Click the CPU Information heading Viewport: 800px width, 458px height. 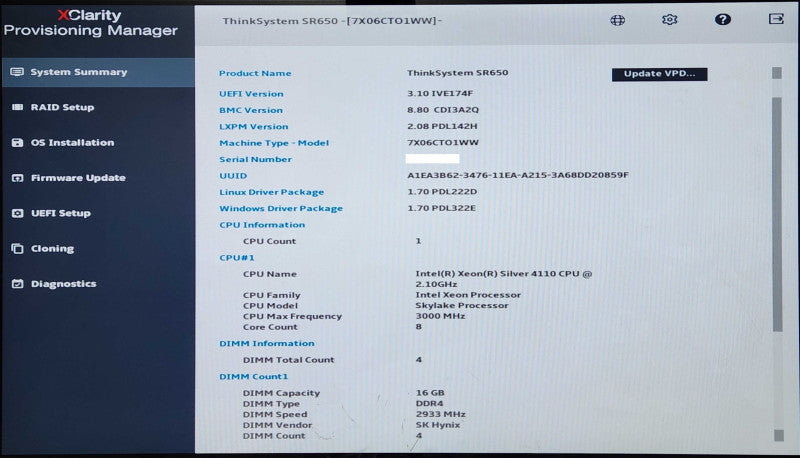(262, 225)
